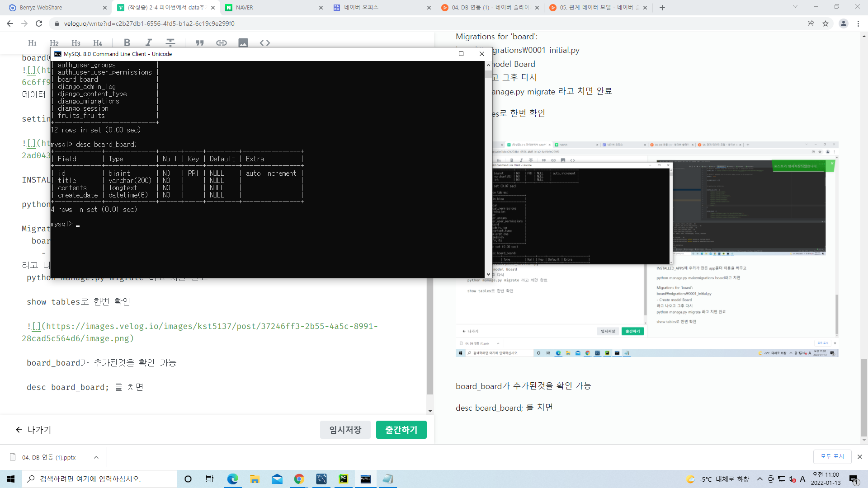Apply strikethrough formatting in editor toolbar
The width and height of the screenshot is (868, 488).
170,42
